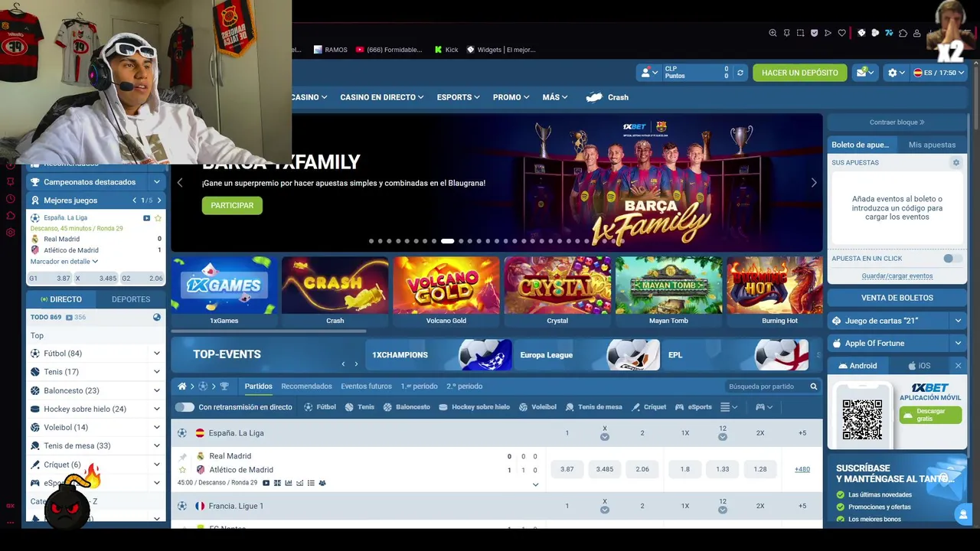The width and height of the screenshot is (980, 551).
Task: Select the active banner pagination dot
Action: coord(447,241)
